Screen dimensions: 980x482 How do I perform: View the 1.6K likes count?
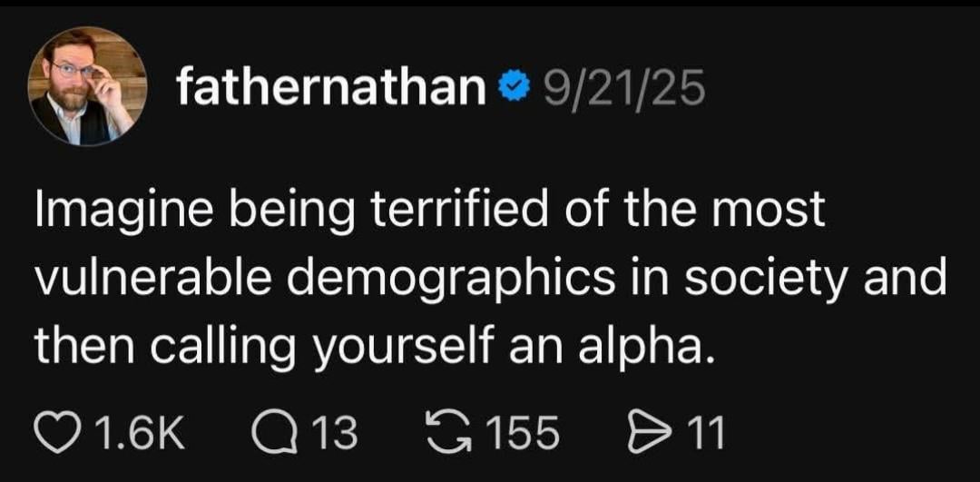pyautogui.click(x=139, y=434)
